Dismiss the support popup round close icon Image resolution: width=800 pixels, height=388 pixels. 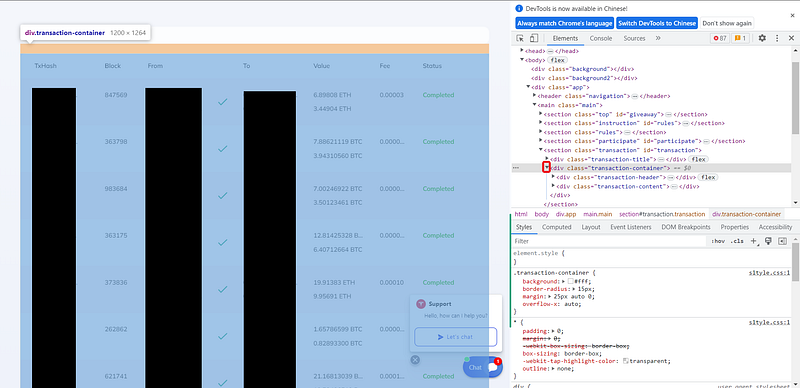415,360
